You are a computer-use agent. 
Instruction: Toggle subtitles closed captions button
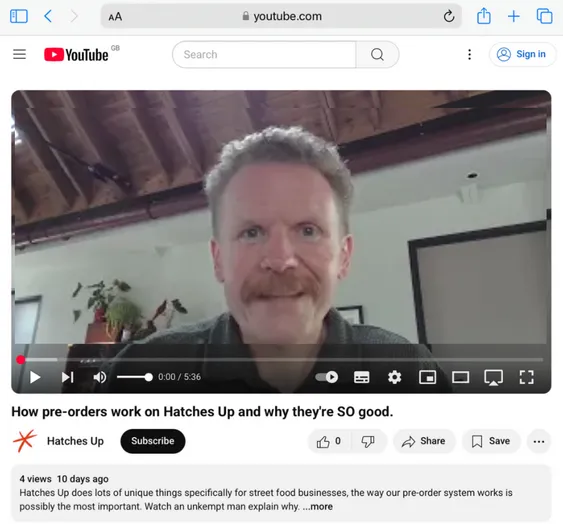coord(361,377)
